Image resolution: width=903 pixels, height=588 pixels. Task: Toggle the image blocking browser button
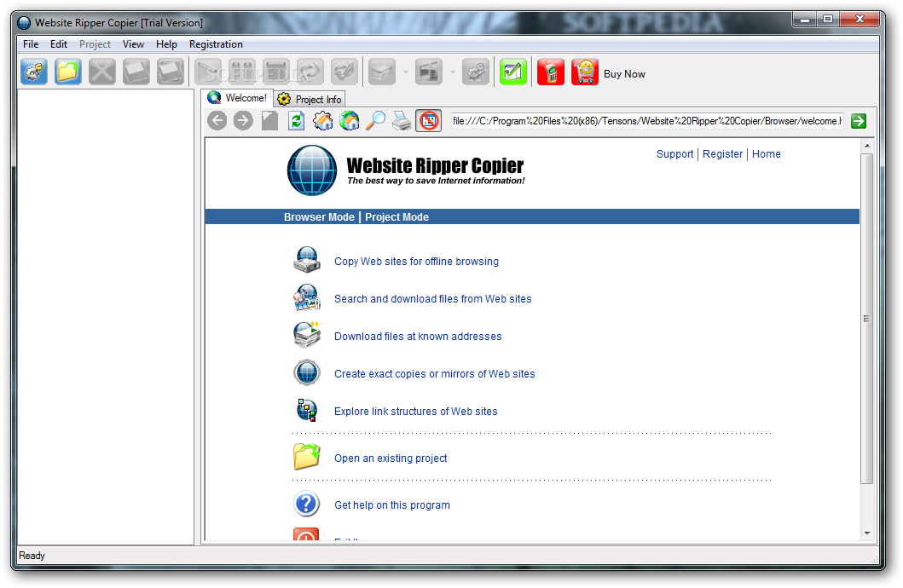pyautogui.click(x=428, y=121)
